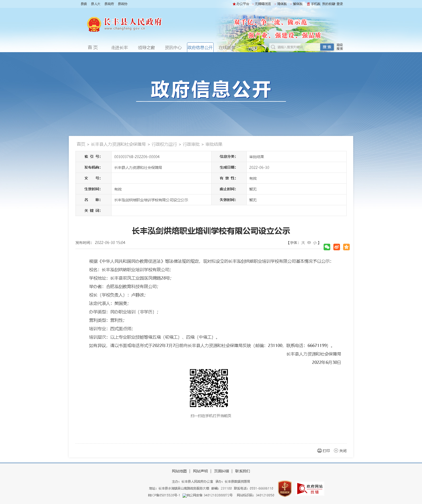
Task: Open the 政府信息公开 navigation tab
Action: pos(200,47)
